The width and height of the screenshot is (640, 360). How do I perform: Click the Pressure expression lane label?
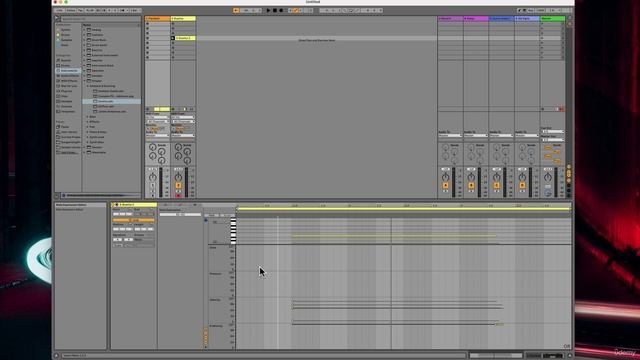216,274
